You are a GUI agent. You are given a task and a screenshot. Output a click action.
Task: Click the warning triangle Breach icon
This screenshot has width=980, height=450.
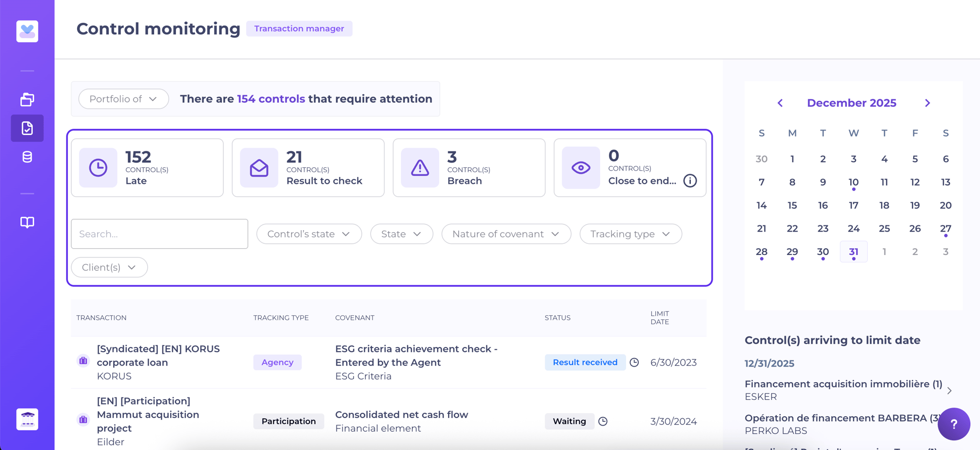[x=420, y=168]
